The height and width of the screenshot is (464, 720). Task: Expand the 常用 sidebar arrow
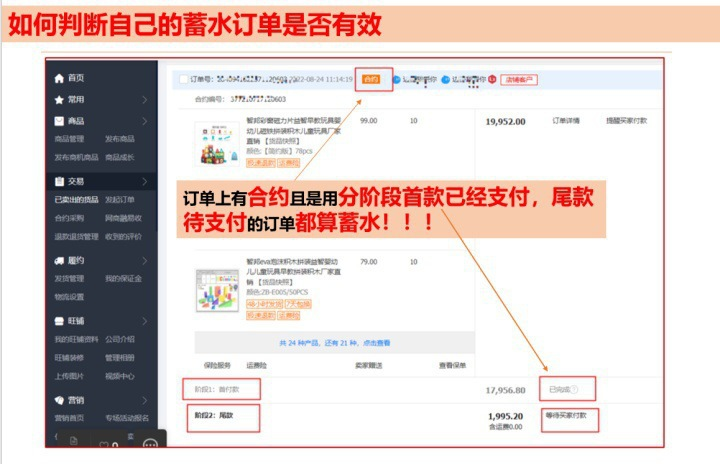coord(144,100)
